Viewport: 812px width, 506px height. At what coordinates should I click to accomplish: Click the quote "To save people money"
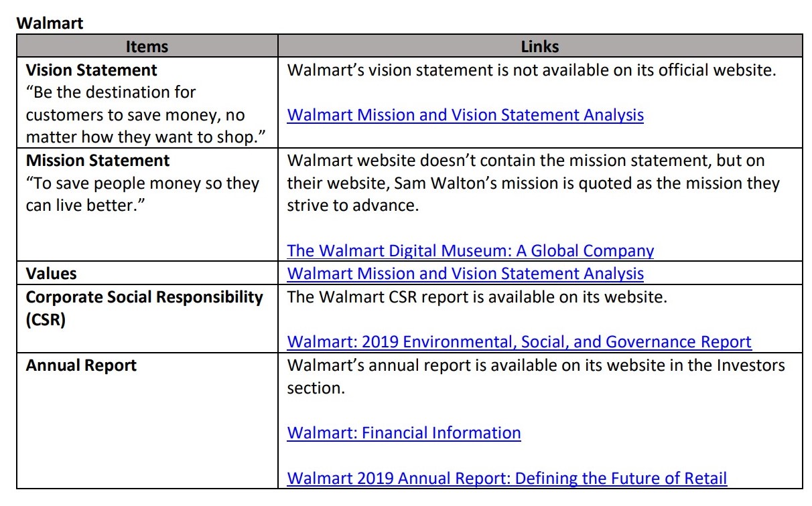143,195
